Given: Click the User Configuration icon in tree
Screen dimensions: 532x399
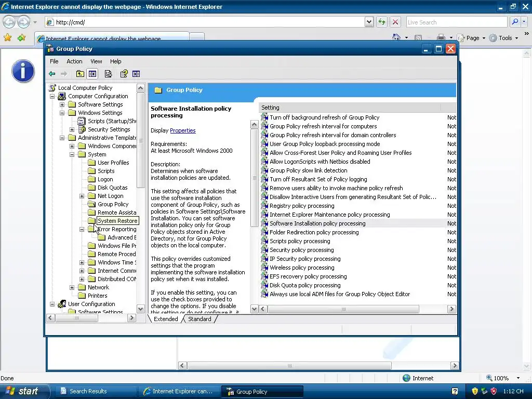Looking at the screenshot, I should click(x=62, y=304).
